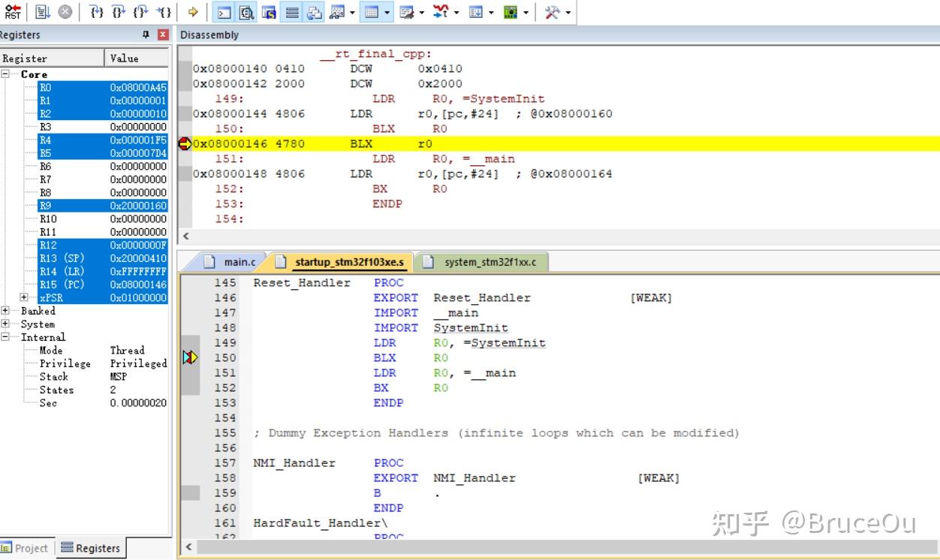Toggle the Registers Window toolbar button
This screenshot has height=560, width=940.
[x=292, y=12]
